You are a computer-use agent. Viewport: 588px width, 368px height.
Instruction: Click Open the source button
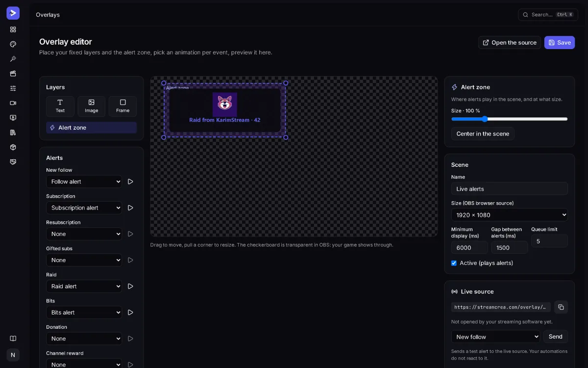point(510,43)
